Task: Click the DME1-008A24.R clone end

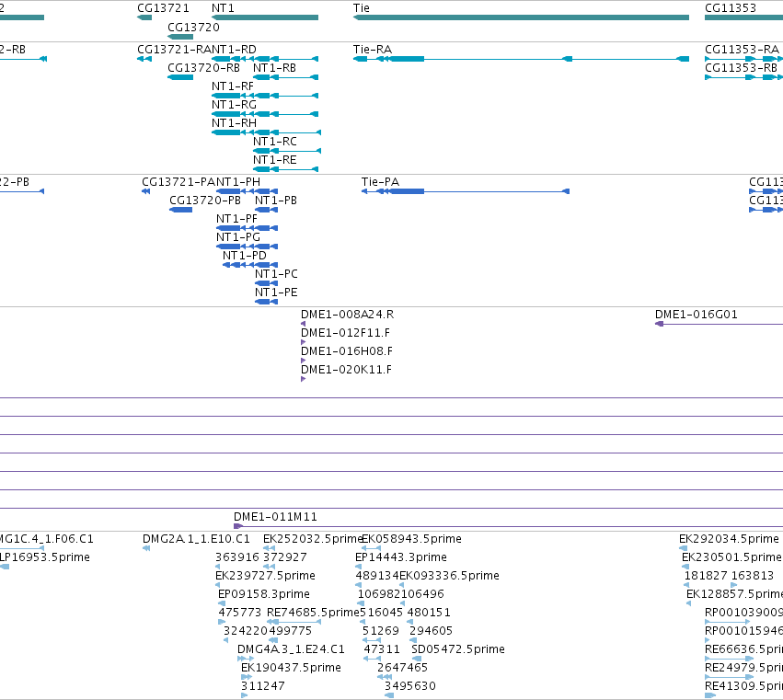Action: coord(303,324)
